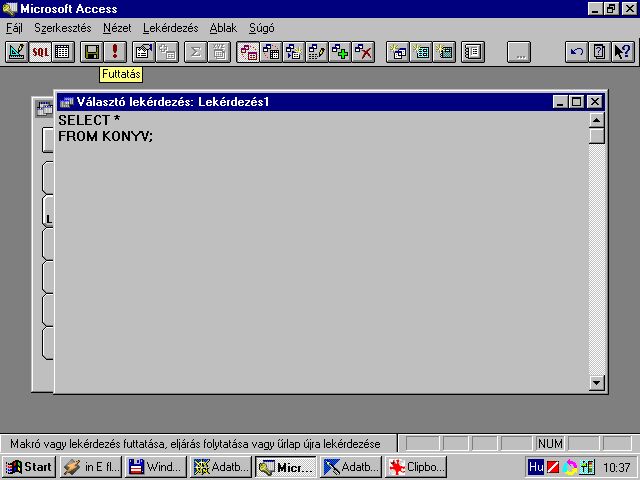Show the Database Window icon
The height and width of the screenshot is (480, 640).
point(473,52)
